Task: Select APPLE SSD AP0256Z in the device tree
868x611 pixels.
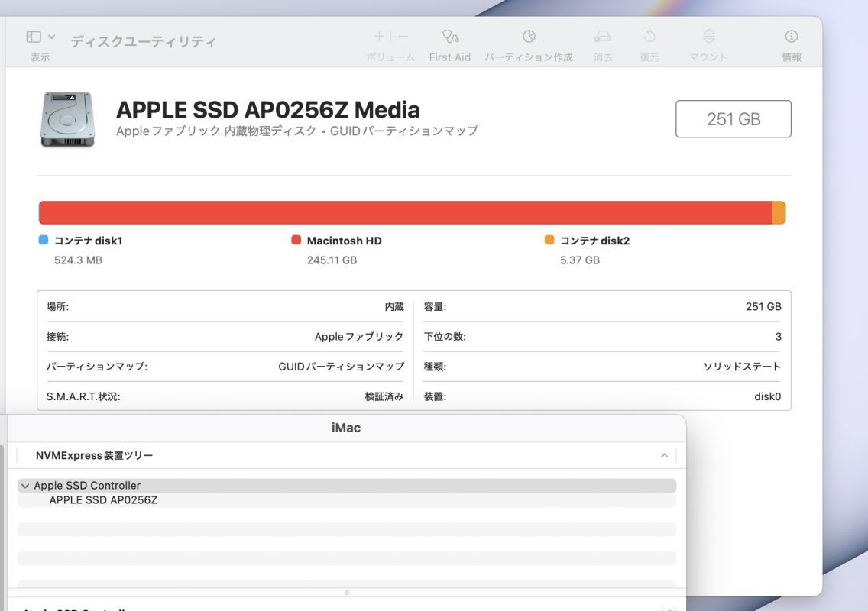Action: tap(103, 500)
